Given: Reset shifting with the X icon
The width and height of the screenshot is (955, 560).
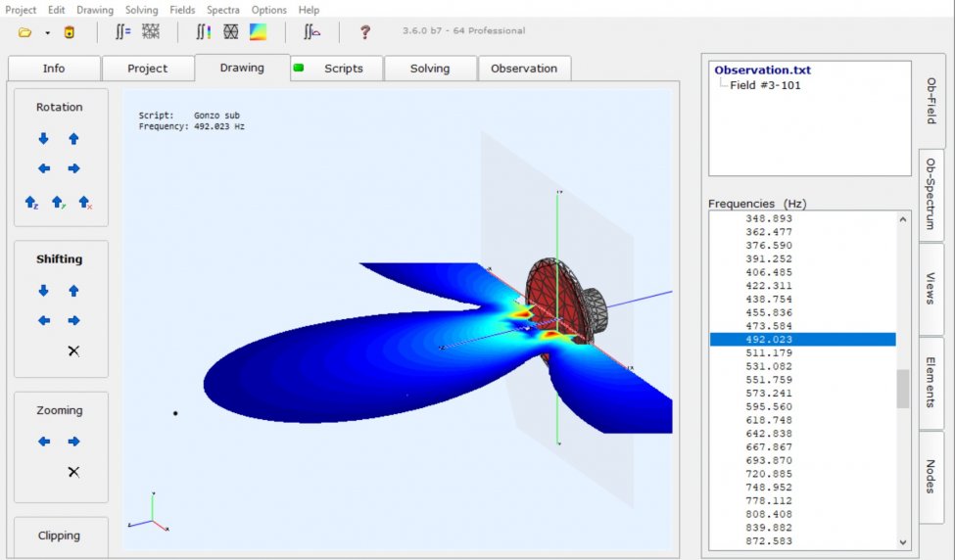Looking at the screenshot, I should pyautogui.click(x=73, y=350).
